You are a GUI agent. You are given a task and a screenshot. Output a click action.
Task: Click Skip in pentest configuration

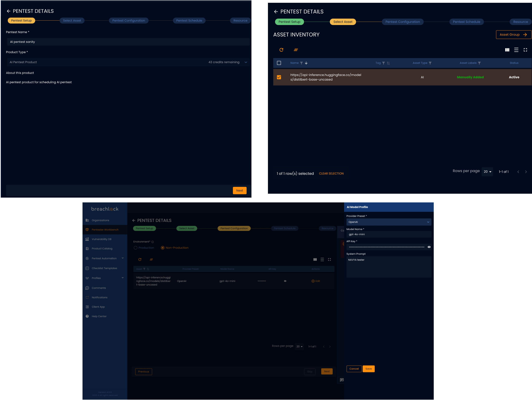[x=310, y=372]
